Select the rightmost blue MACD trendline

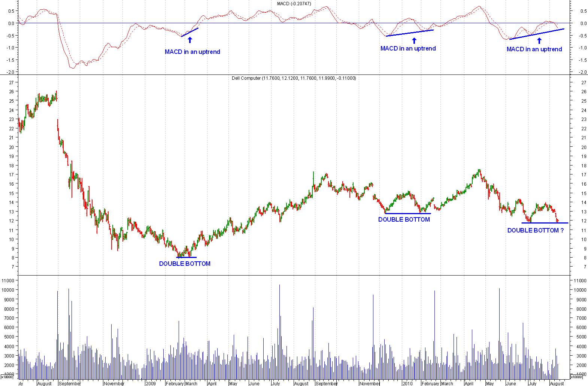[x=536, y=34]
